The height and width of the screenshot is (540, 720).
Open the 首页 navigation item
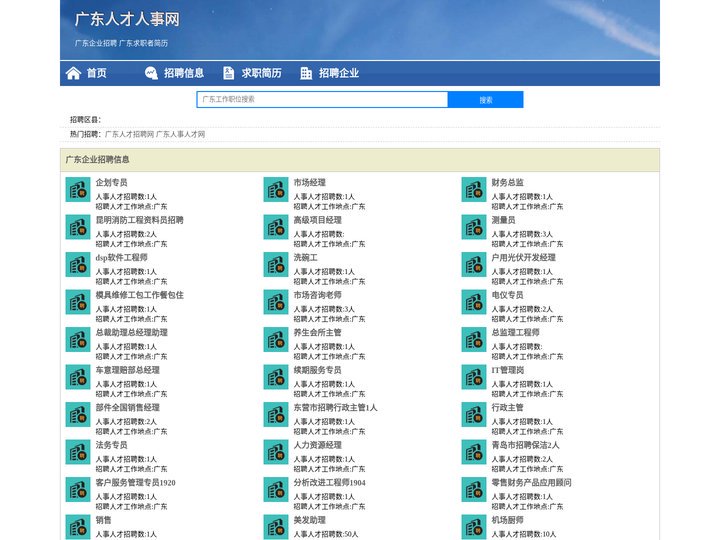[x=96, y=73]
